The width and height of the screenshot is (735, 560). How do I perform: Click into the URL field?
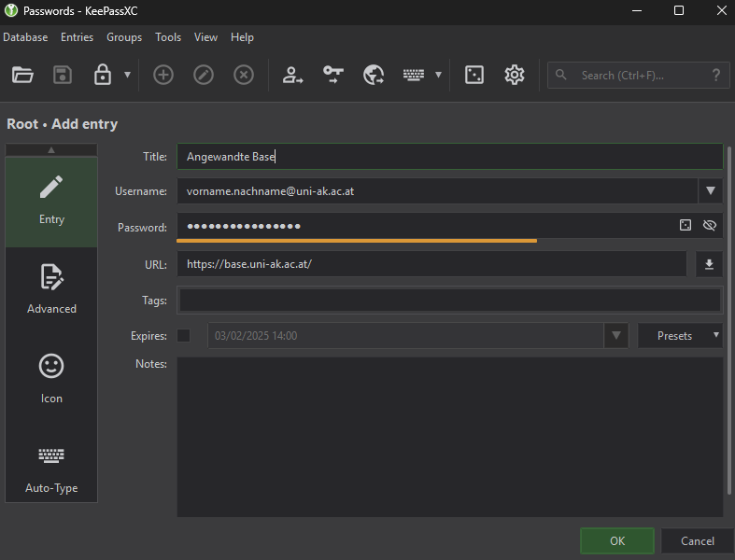[x=431, y=264]
